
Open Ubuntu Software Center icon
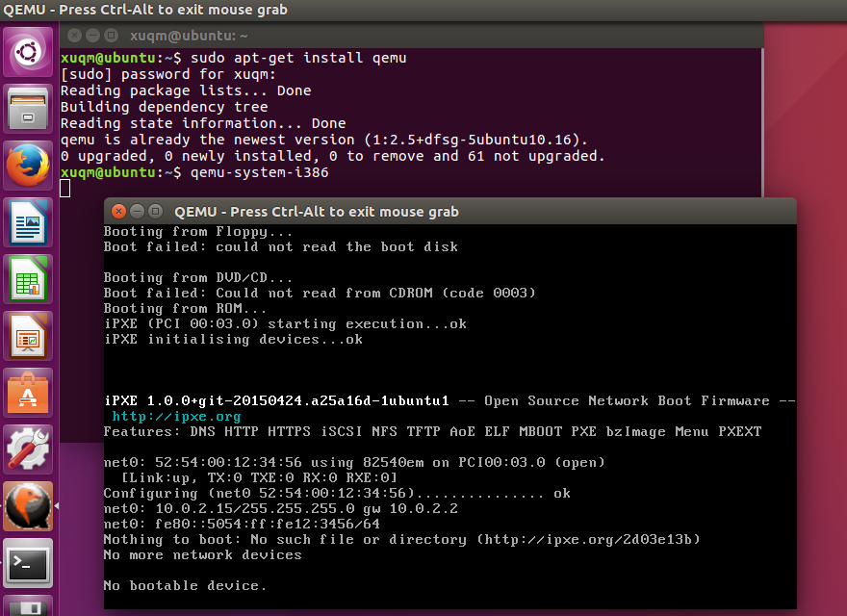click(x=28, y=393)
